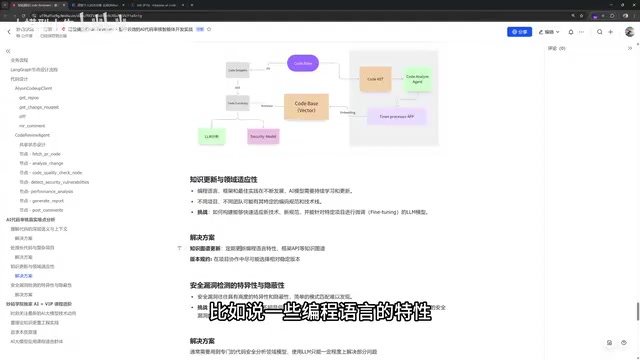Click the block handle icon beside 知识图谱更新
This screenshot has width=640, height=360.
pos(180,248)
